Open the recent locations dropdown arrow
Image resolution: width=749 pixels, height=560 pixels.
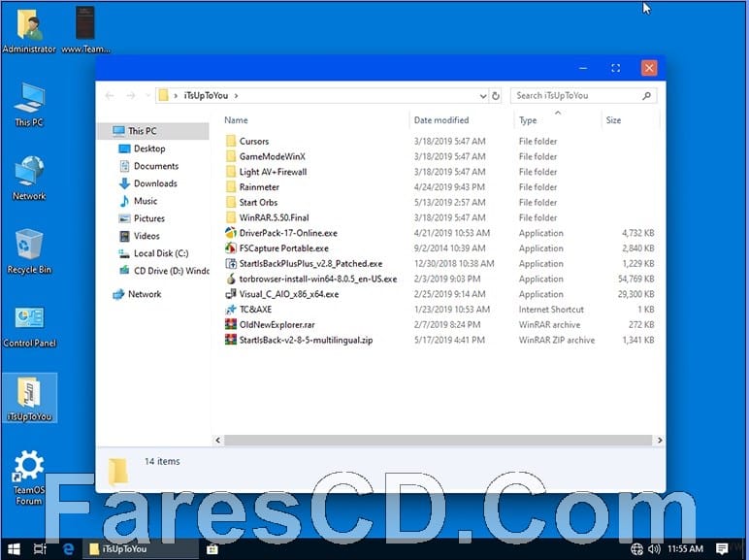tap(147, 95)
